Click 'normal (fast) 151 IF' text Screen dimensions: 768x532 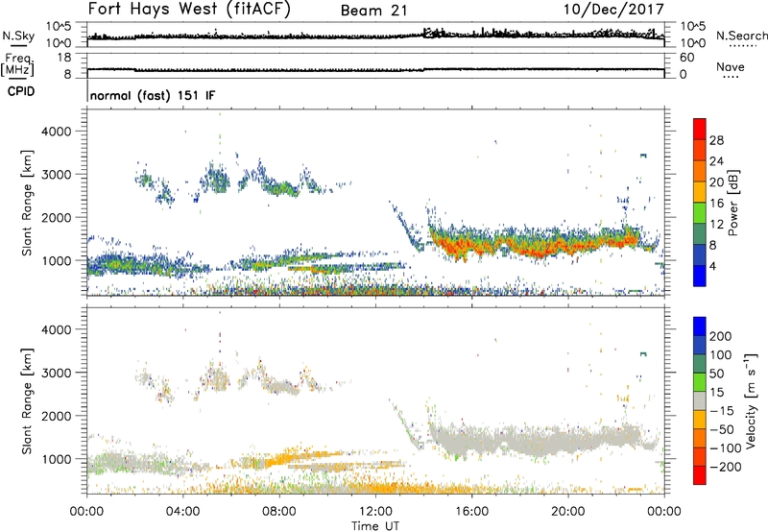pyautogui.click(x=153, y=95)
